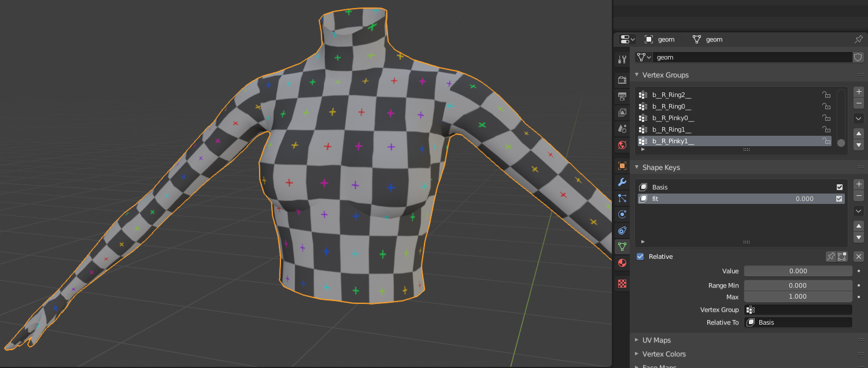Open the Material properties tab
Image resolution: width=868 pixels, height=368 pixels.
(622, 263)
